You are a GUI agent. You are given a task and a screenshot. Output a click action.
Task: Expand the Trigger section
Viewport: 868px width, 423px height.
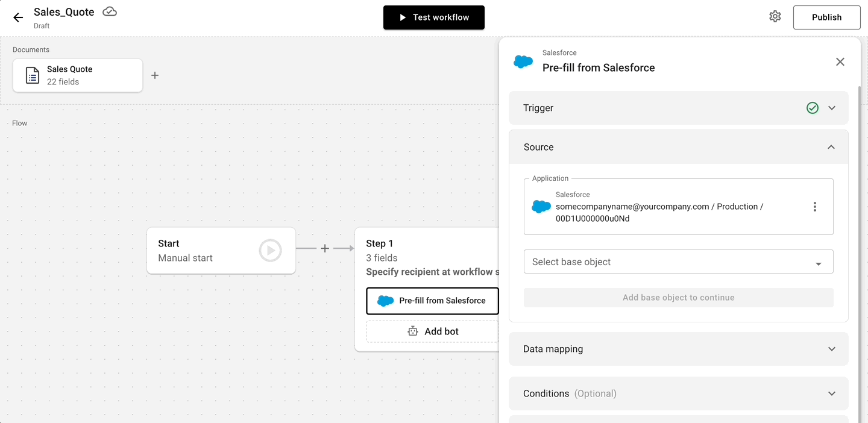(832, 108)
